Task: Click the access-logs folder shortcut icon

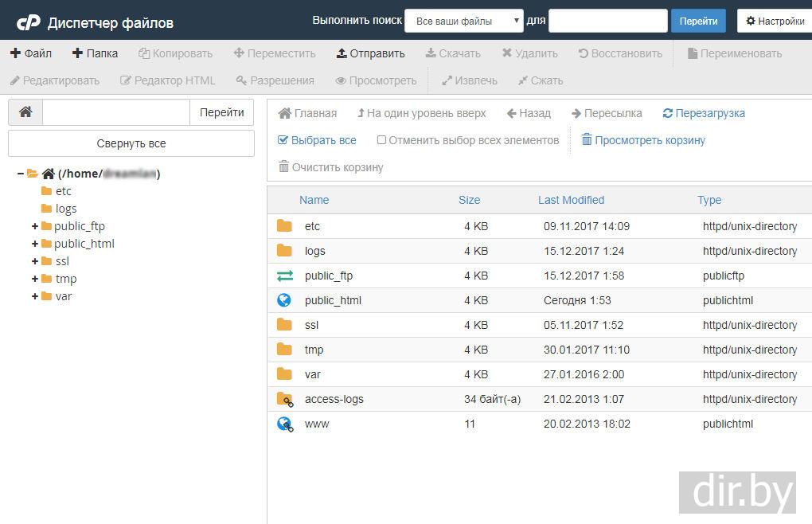Action: click(x=284, y=399)
